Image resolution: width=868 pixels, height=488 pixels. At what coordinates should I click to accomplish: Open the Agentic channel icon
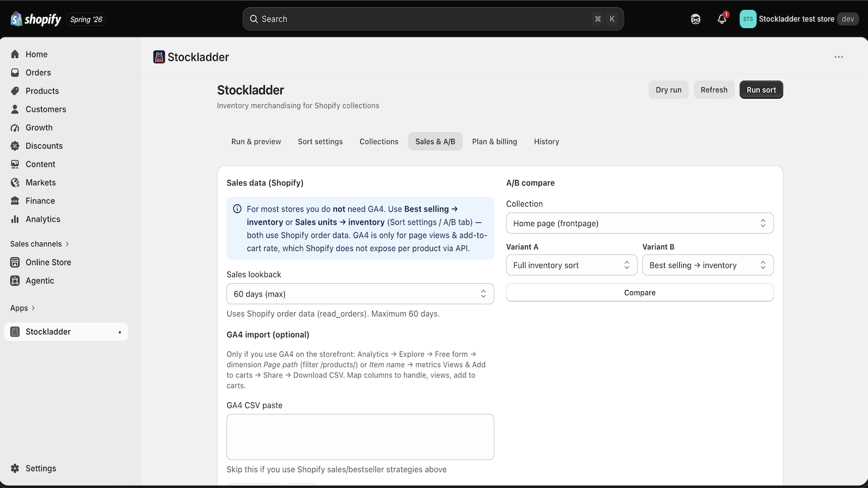(x=15, y=281)
